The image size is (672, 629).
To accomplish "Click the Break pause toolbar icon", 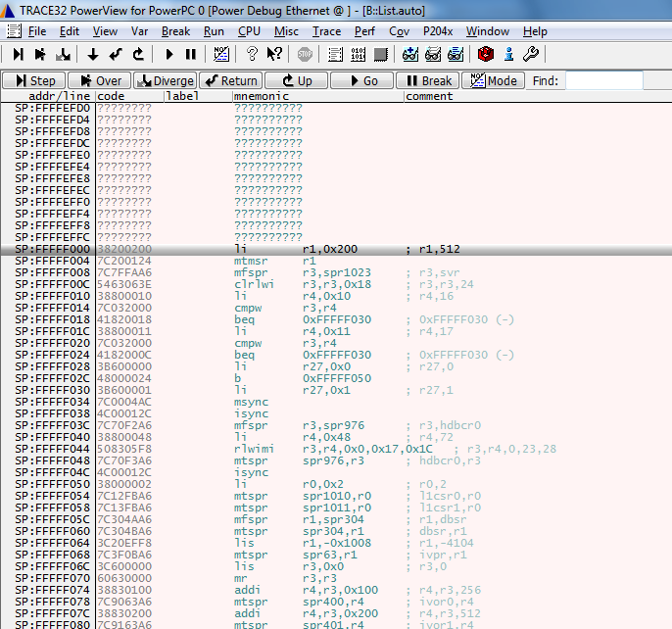I will pos(191,55).
